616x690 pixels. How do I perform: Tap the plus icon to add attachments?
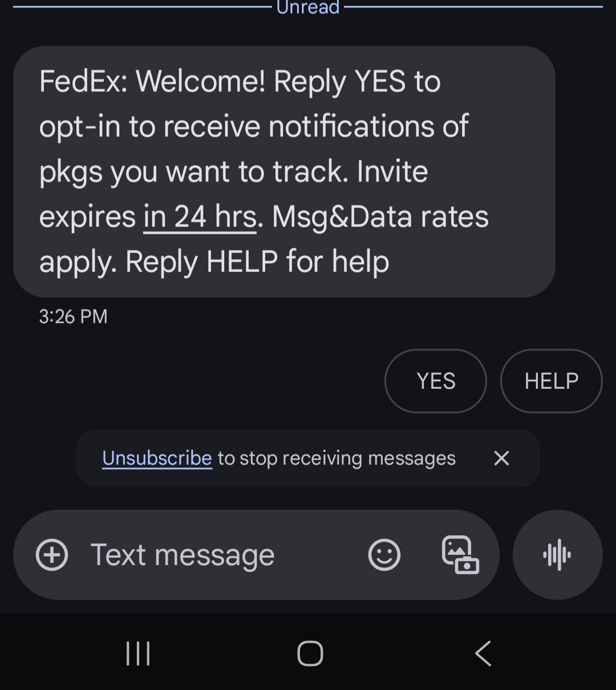52,555
